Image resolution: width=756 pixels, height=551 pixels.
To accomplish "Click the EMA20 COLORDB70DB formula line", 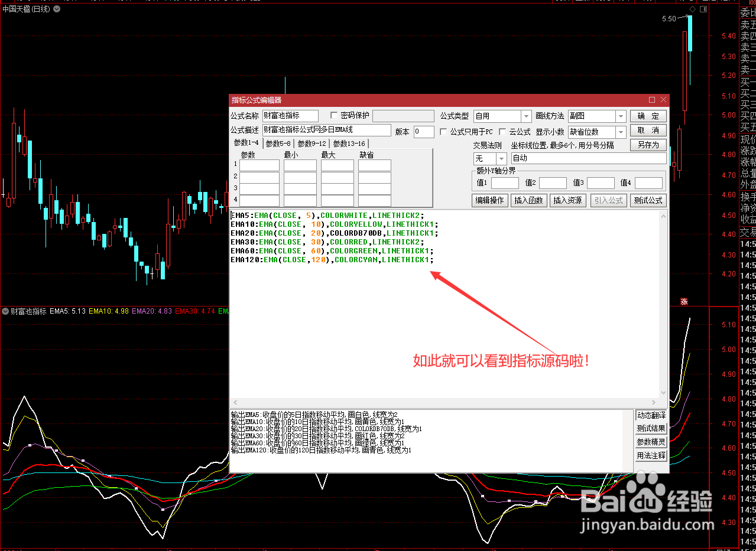I will pyautogui.click(x=335, y=233).
